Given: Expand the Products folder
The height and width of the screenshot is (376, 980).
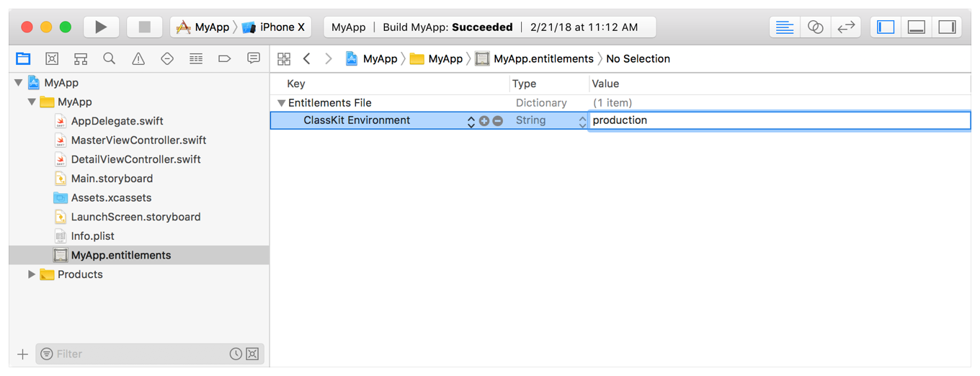Looking at the screenshot, I should tap(32, 274).
